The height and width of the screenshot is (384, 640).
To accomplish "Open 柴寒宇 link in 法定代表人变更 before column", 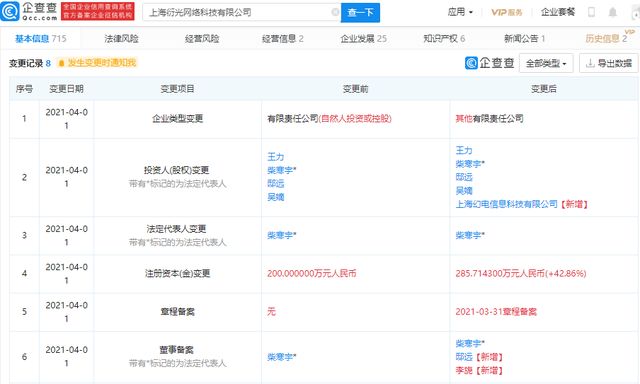I will coord(282,235).
